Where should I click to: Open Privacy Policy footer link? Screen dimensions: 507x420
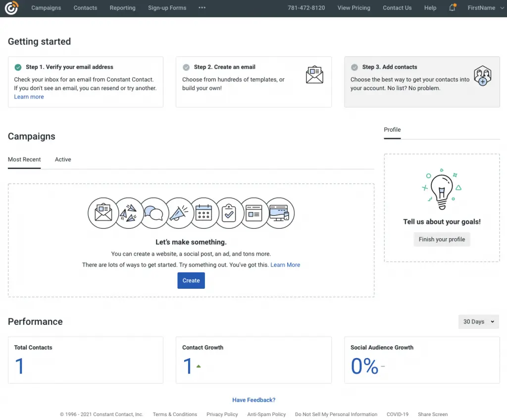222,414
